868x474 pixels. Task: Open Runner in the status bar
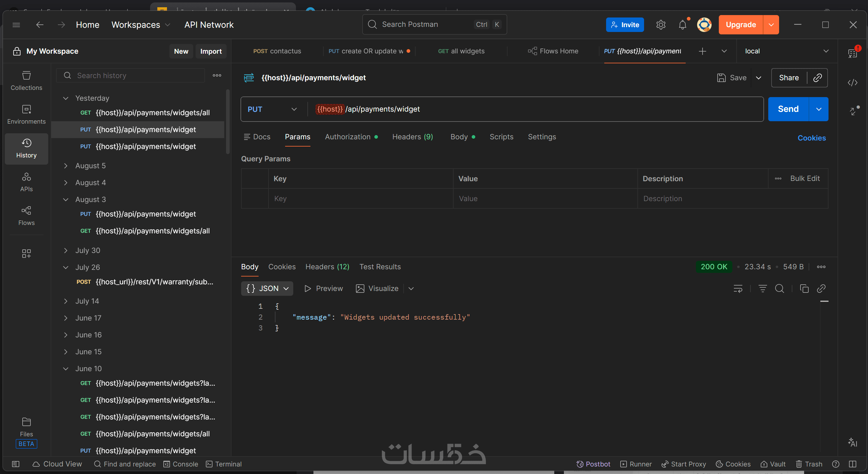click(636, 464)
